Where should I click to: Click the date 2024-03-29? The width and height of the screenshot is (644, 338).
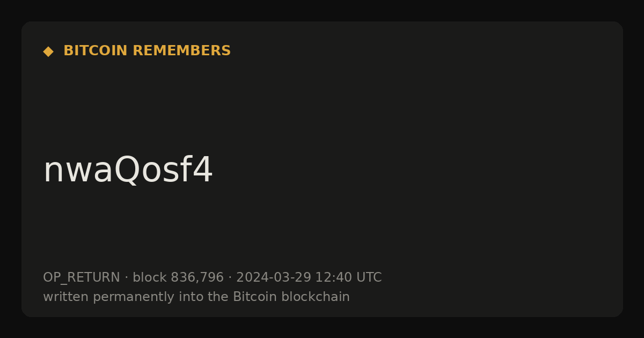point(274,277)
